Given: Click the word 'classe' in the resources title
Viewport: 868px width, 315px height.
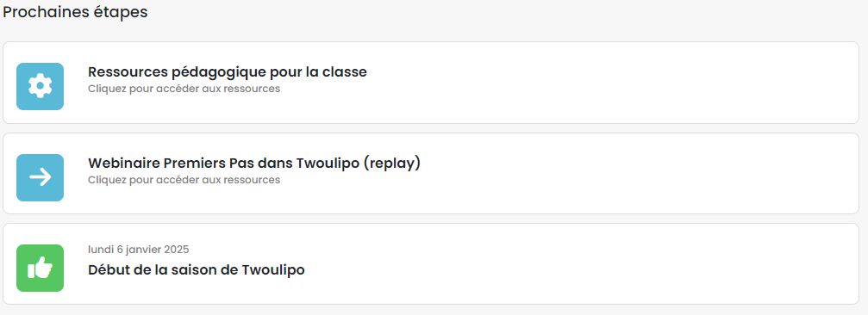Looking at the screenshot, I should [347, 72].
